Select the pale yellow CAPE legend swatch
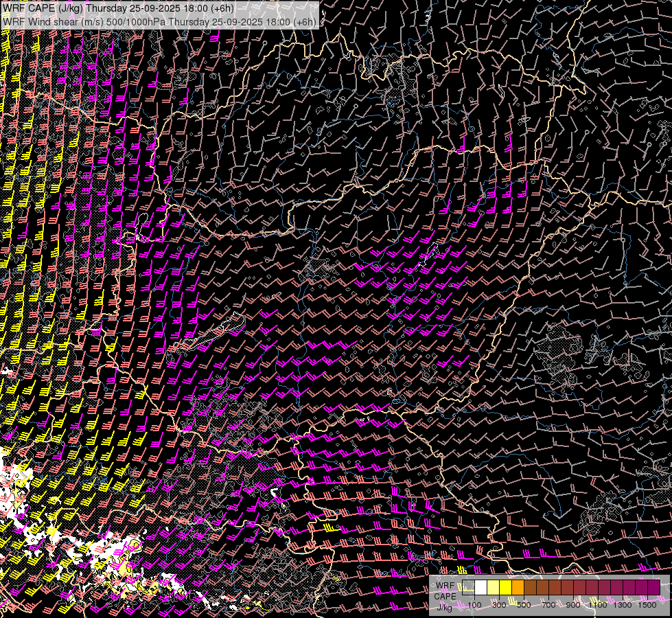The image size is (672, 618). click(494, 587)
